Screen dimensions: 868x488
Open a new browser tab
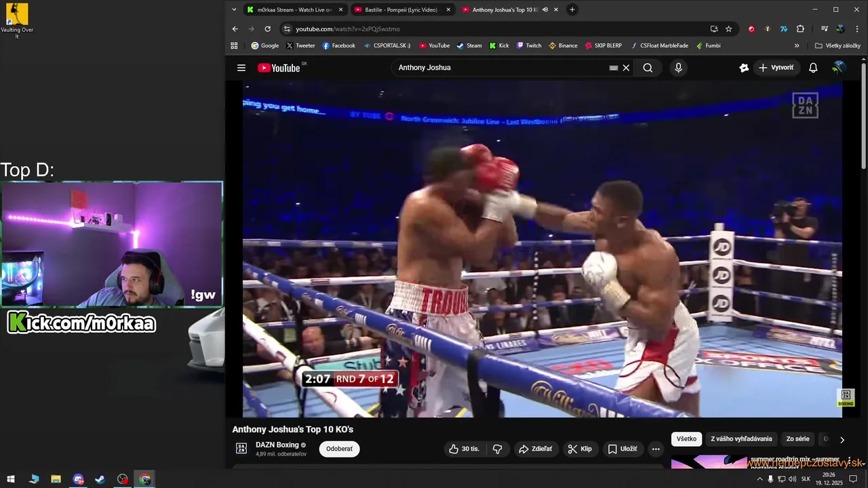point(572,9)
